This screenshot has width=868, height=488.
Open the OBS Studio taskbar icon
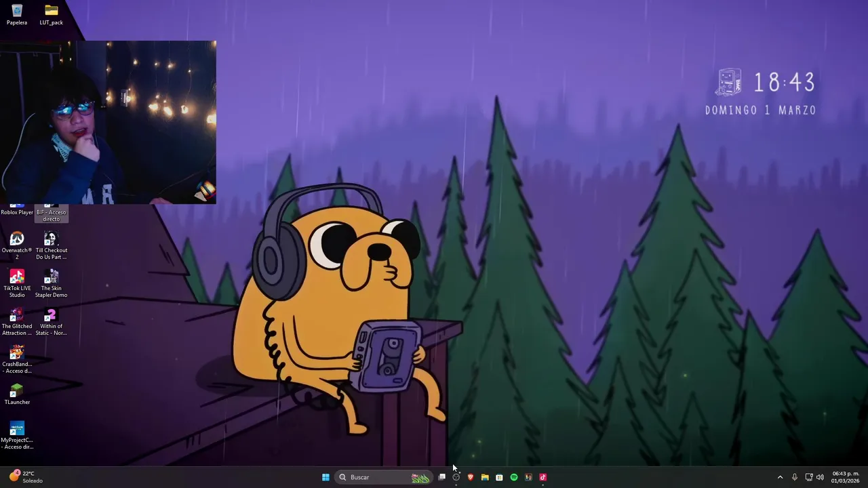click(456, 477)
